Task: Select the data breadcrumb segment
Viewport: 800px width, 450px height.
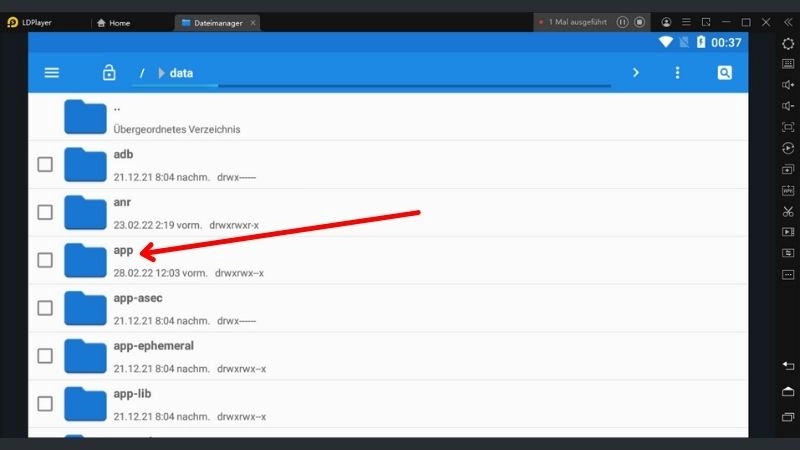Action: pyautogui.click(x=181, y=73)
